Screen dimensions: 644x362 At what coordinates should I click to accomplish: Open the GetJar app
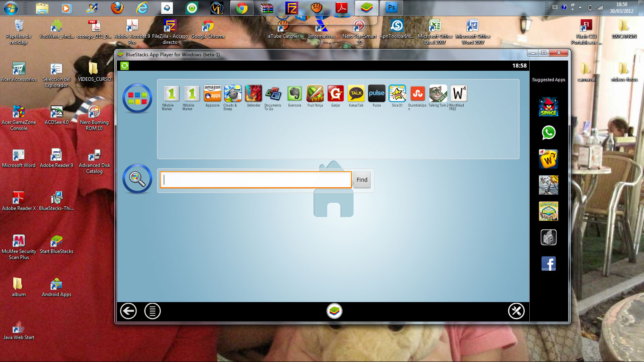pyautogui.click(x=336, y=93)
